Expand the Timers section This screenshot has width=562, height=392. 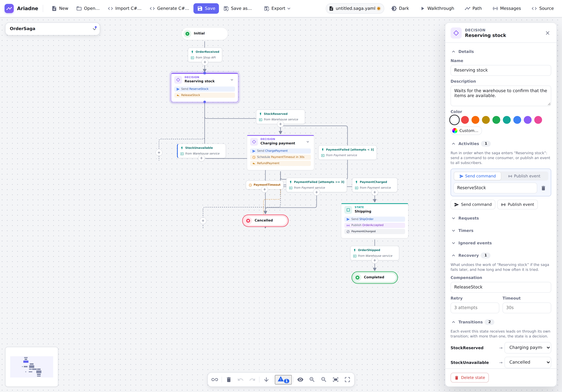pyautogui.click(x=466, y=230)
